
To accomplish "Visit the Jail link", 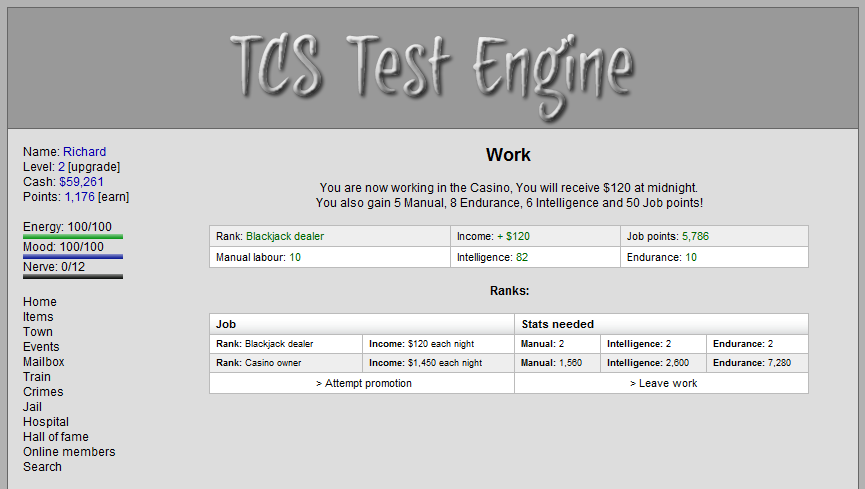I will point(33,407).
